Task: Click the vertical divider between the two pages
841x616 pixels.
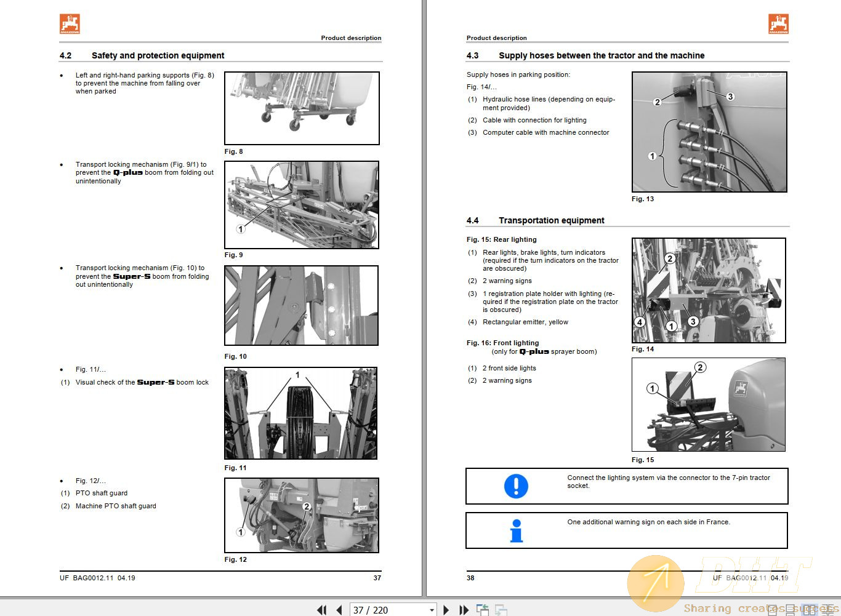Action: click(x=424, y=298)
